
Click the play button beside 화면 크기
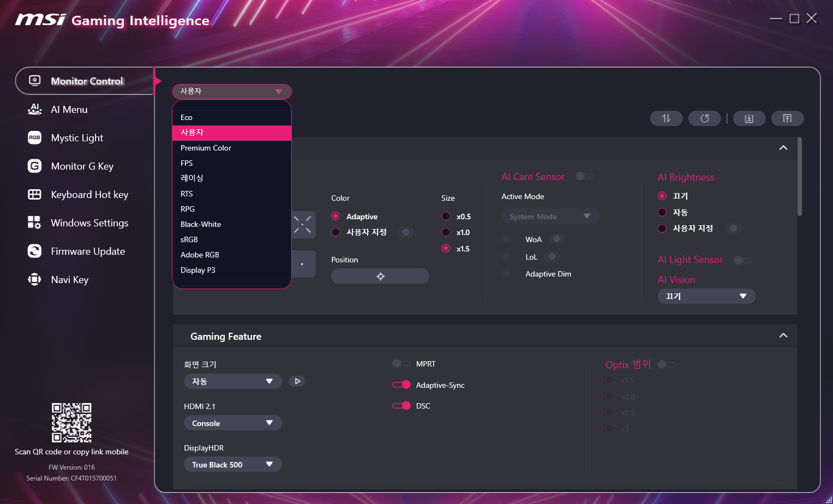coord(297,381)
